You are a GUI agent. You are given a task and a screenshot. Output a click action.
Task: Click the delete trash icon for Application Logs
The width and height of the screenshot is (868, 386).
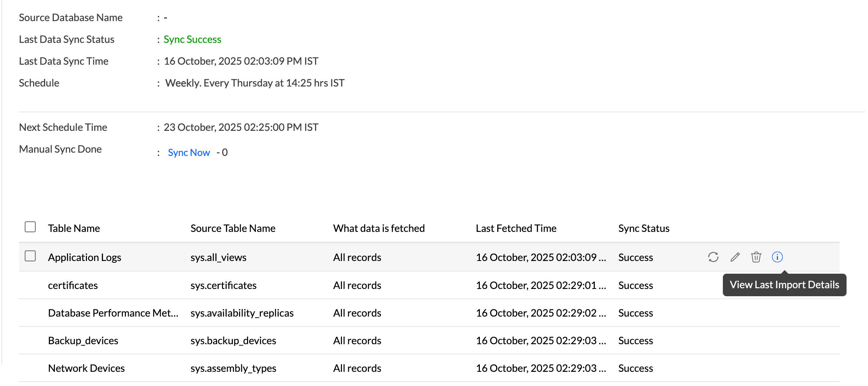[756, 257]
